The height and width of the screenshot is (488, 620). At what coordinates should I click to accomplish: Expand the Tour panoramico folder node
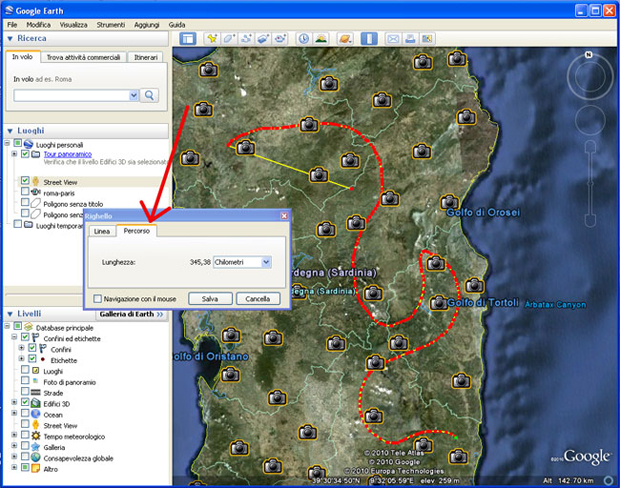(14, 154)
